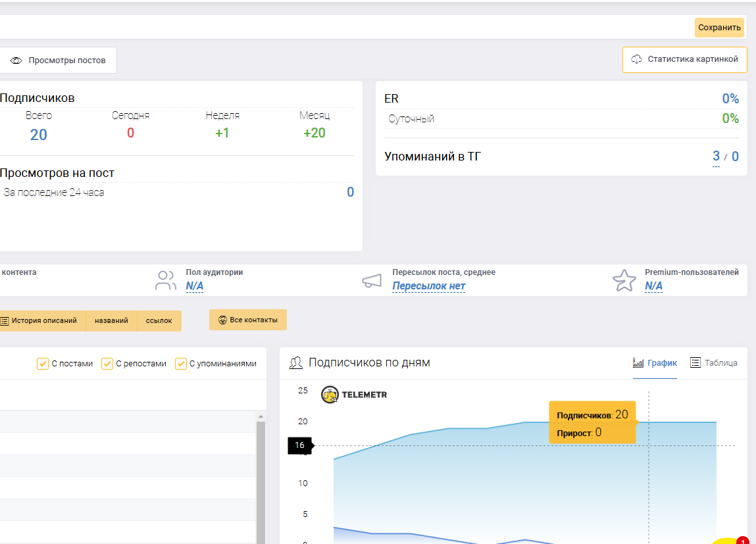Open Статистика картинкой
This screenshot has width=756, height=544.
pos(685,59)
